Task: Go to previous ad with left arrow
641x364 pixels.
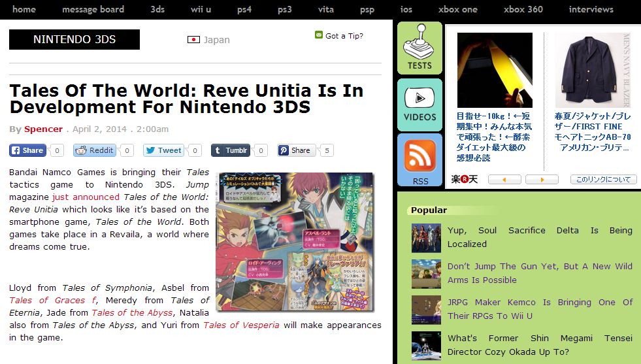Action: [504, 179]
